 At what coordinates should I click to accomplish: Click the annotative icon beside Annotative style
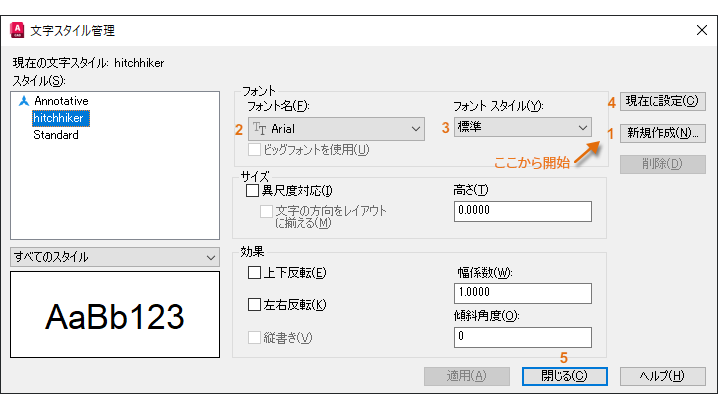pyautogui.click(x=24, y=101)
